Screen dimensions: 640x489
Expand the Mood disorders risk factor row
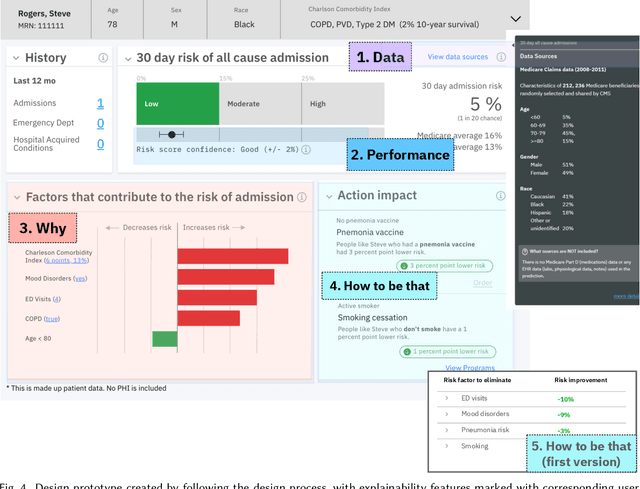coord(449,414)
